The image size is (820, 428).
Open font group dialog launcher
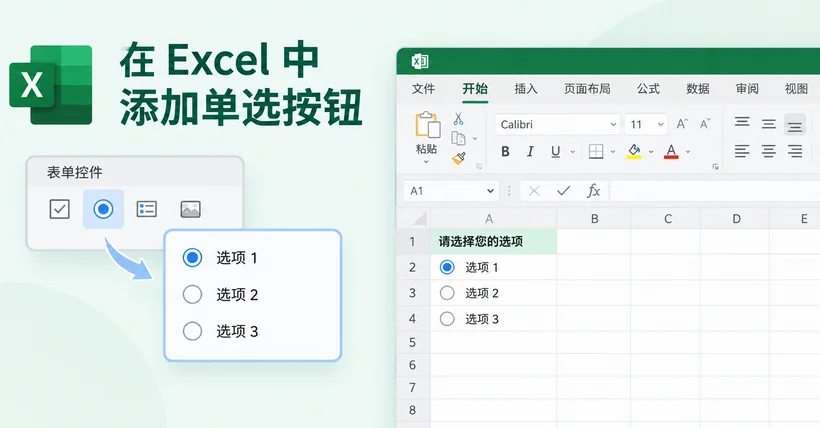715,167
